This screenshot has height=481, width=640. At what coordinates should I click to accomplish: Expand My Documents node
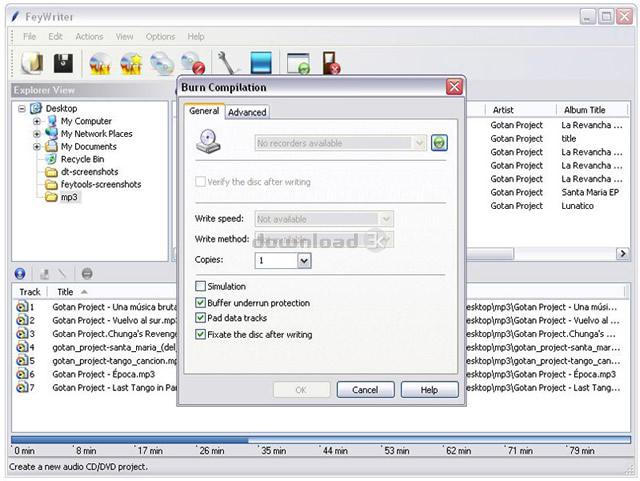point(37,147)
